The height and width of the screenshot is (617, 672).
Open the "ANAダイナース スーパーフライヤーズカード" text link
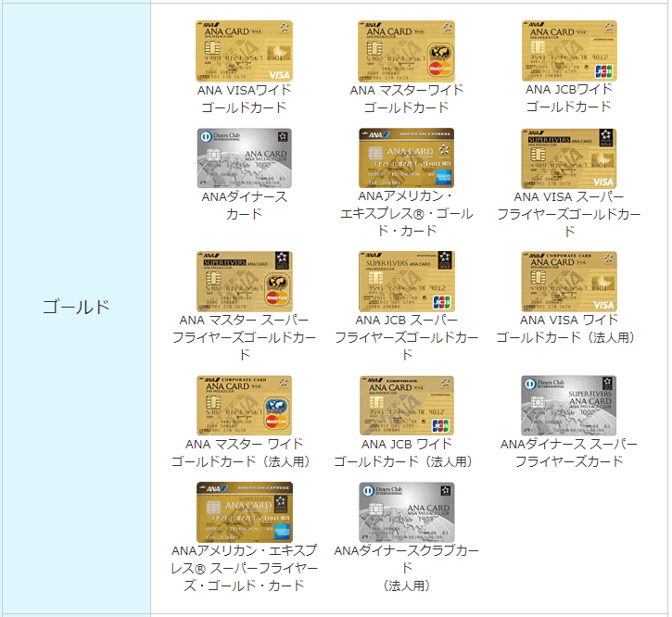coord(568,453)
